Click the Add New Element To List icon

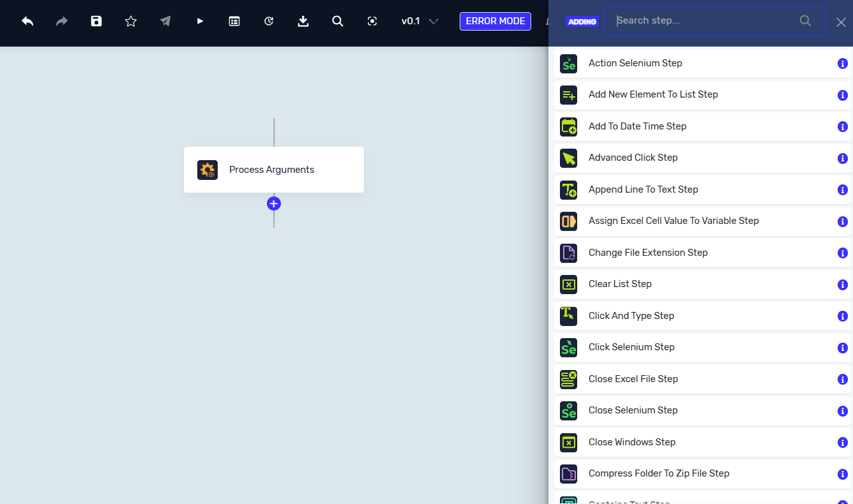tap(568, 95)
